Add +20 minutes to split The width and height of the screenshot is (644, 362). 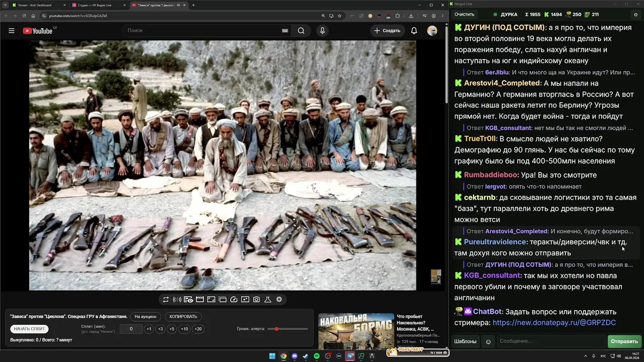pyautogui.click(x=198, y=329)
